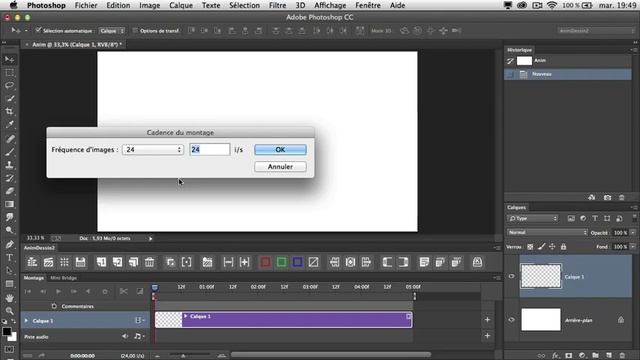Image resolution: width=640 pixels, height=360 pixels.
Task: Open the layer filter Type dropdown
Action: tap(532, 218)
